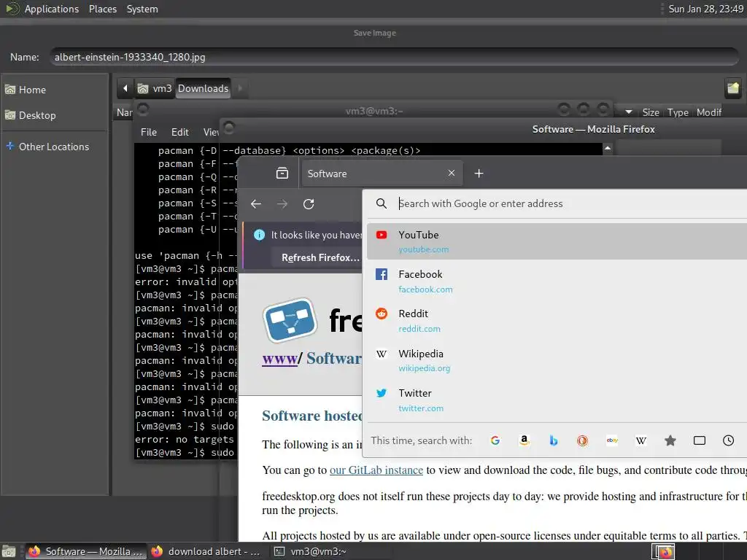This screenshot has height=560, width=747.
Task: Search this time with Amazon icon
Action: [x=524, y=440]
